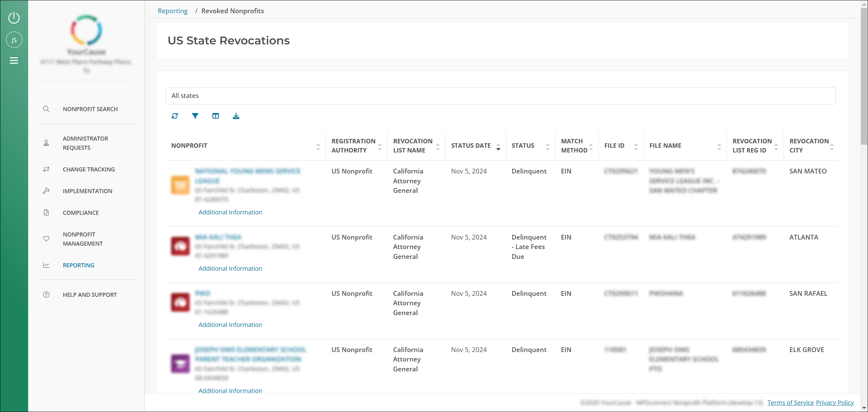Click the refresh table icon
868x412 pixels.
click(175, 116)
